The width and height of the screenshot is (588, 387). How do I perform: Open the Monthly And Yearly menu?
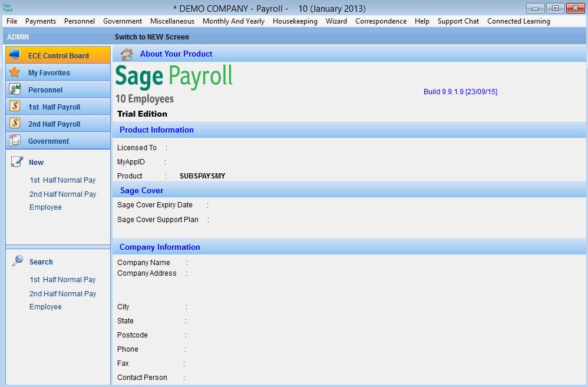tap(234, 21)
